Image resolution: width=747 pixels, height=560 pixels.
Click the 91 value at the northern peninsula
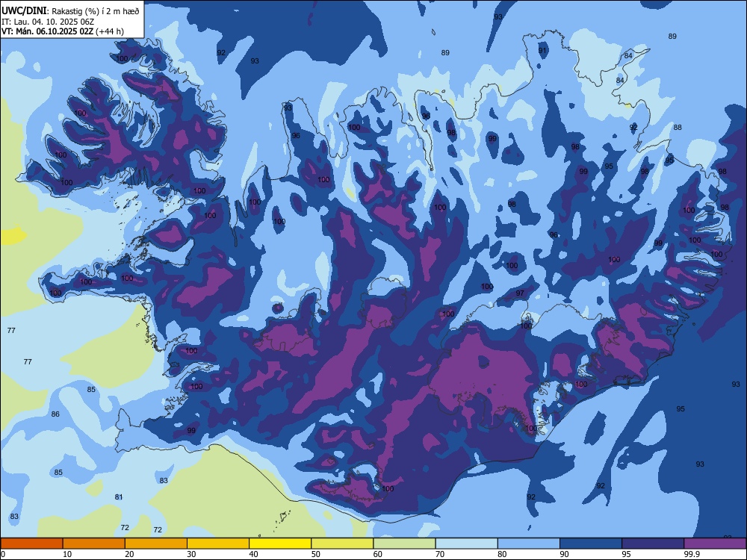point(542,51)
